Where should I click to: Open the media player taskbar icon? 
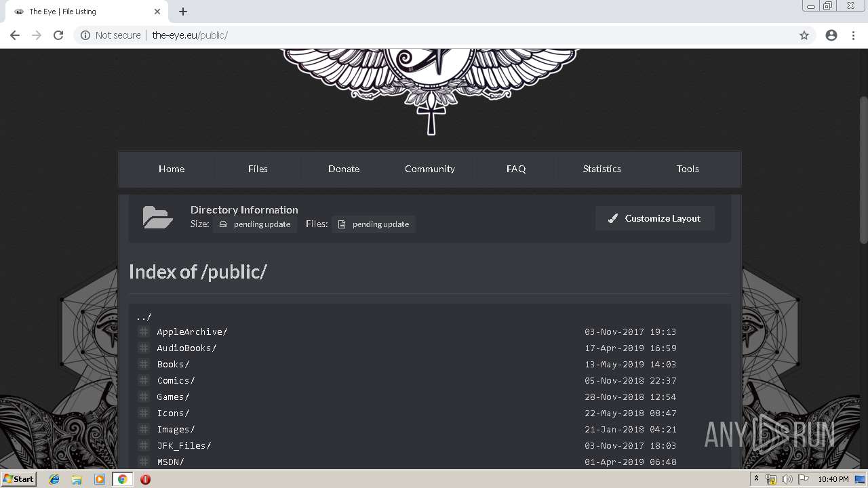pos(100,479)
